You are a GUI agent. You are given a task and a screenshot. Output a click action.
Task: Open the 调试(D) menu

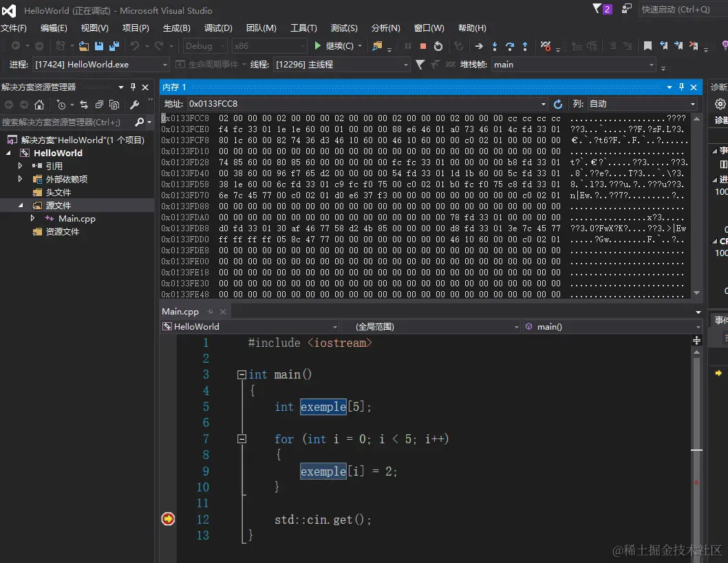tap(217, 28)
